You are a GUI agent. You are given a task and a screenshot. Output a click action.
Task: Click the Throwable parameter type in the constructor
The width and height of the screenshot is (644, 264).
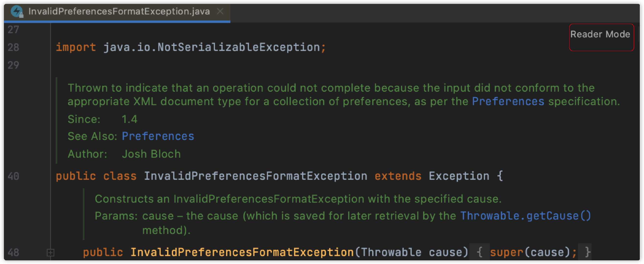pos(391,253)
